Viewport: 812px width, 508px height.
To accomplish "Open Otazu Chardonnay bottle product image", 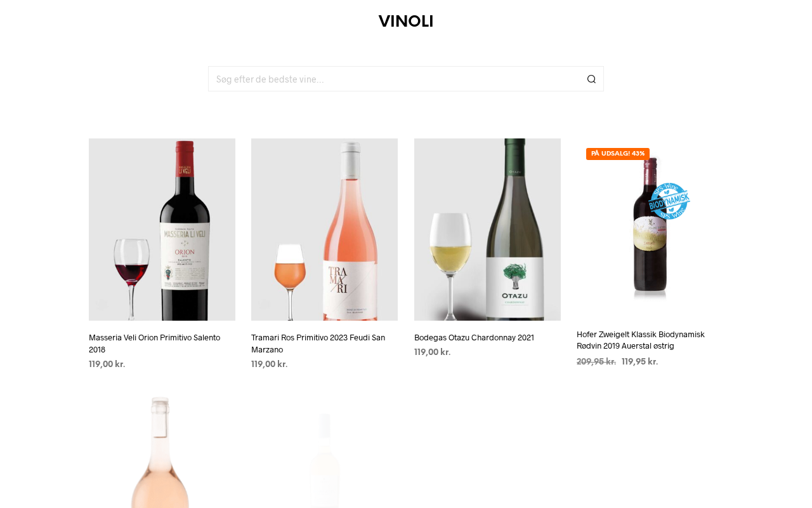I will click(487, 229).
